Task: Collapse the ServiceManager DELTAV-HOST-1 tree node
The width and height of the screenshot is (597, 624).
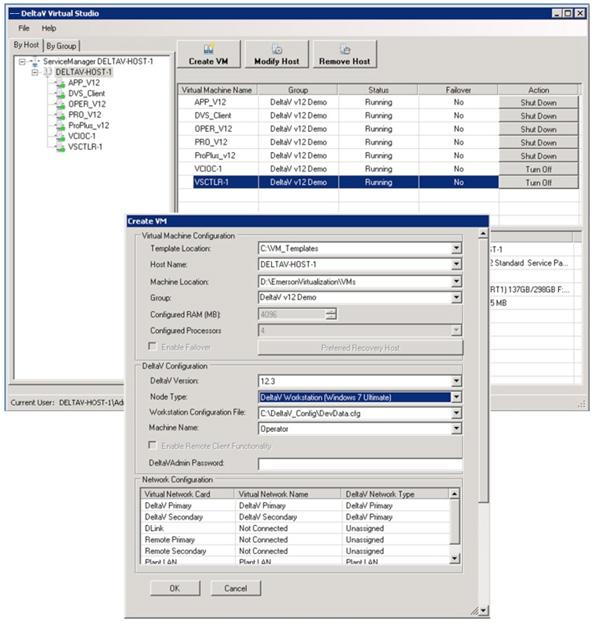Action: point(22,62)
